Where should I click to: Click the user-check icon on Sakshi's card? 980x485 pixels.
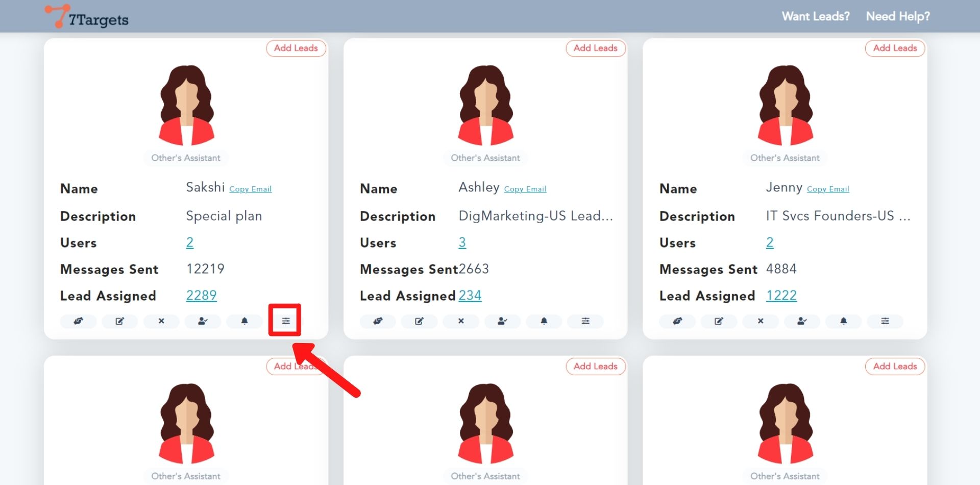coord(203,321)
